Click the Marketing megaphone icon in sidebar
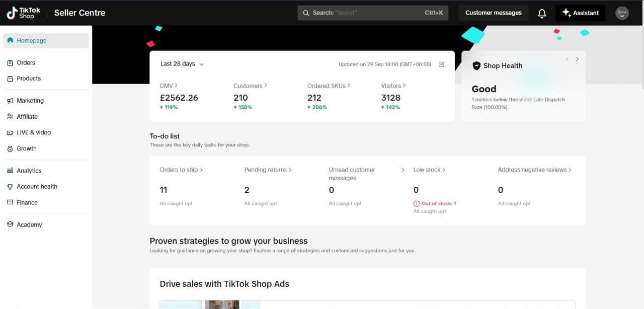This screenshot has height=309, width=644. pos(10,101)
